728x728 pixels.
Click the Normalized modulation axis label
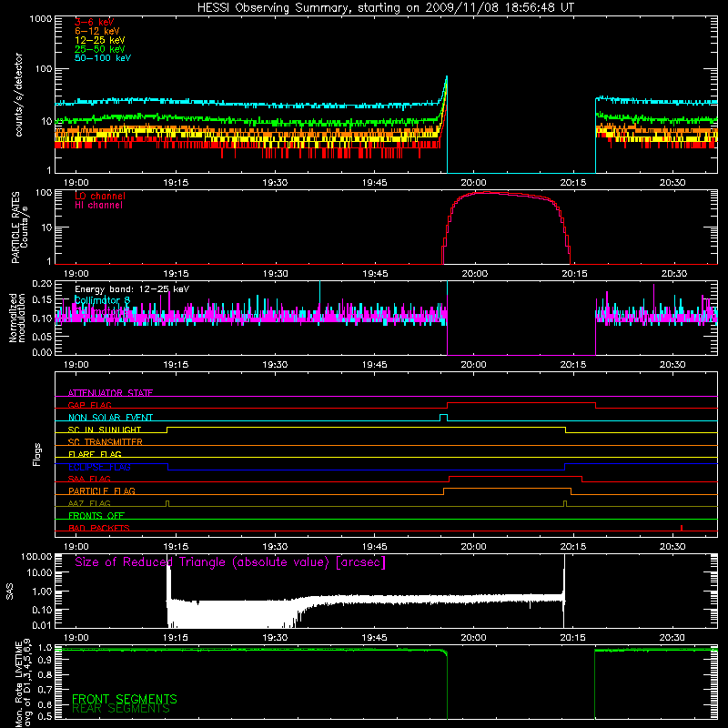coord(17,318)
